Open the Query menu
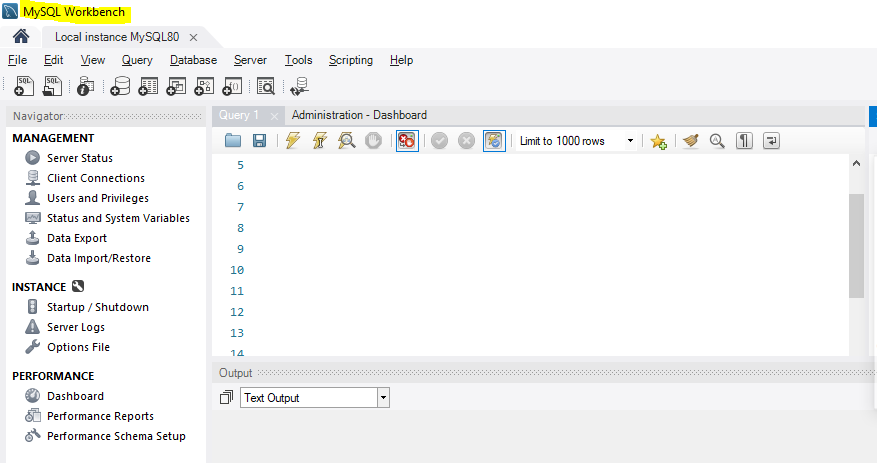The height and width of the screenshot is (463, 877). click(137, 60)
